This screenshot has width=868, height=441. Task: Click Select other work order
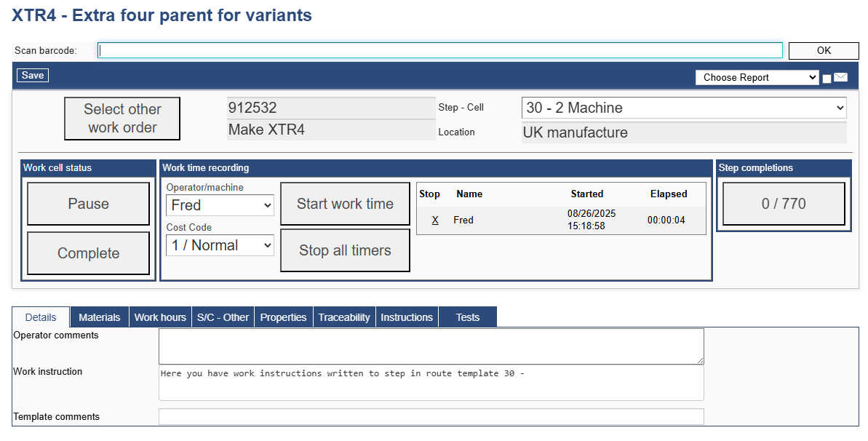122,119
